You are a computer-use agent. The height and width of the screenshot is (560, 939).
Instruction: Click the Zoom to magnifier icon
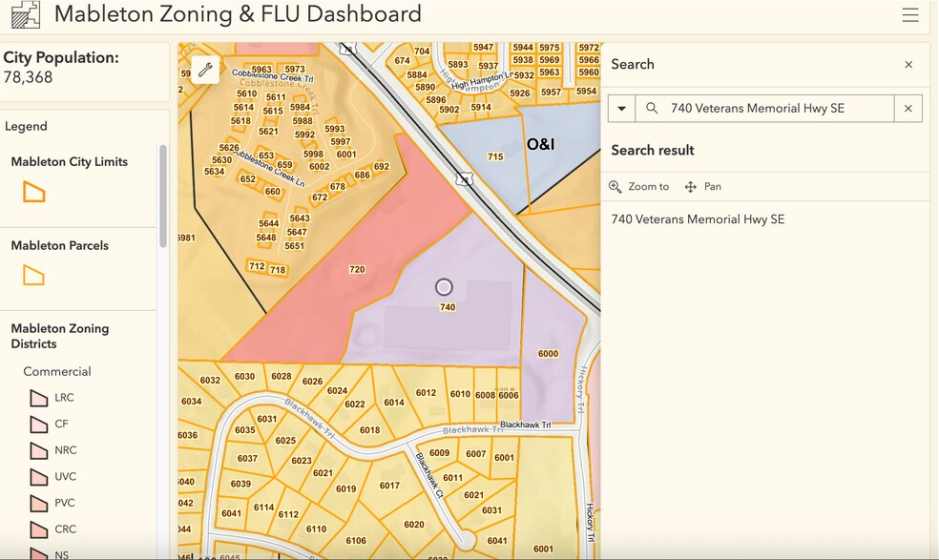[x=615, y=187]
